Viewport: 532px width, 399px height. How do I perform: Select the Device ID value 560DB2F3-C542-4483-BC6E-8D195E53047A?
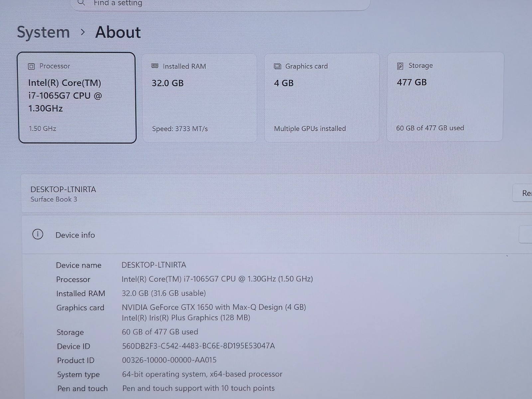pos(199,346)
